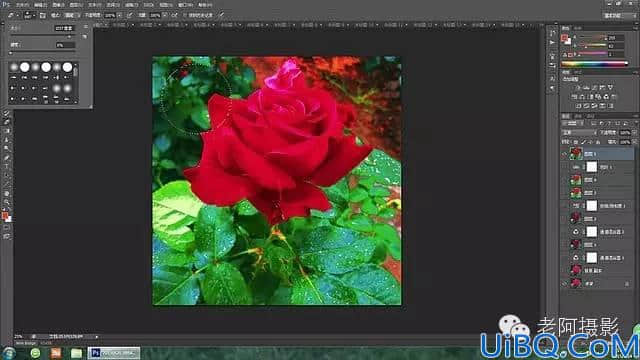This screenshot has height=360, width=640.
Task: Click the brush size value field
Action: point(64,28)
